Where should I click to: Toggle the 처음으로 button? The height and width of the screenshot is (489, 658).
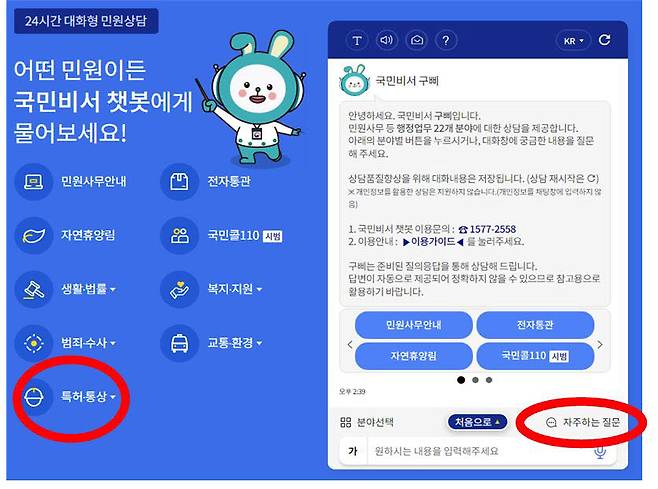coord(478,422)
